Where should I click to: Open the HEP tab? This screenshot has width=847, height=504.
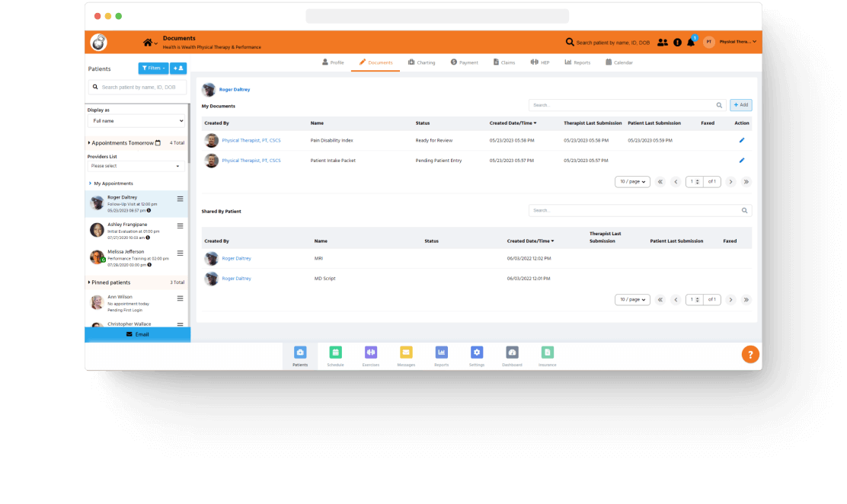point(540,62)
